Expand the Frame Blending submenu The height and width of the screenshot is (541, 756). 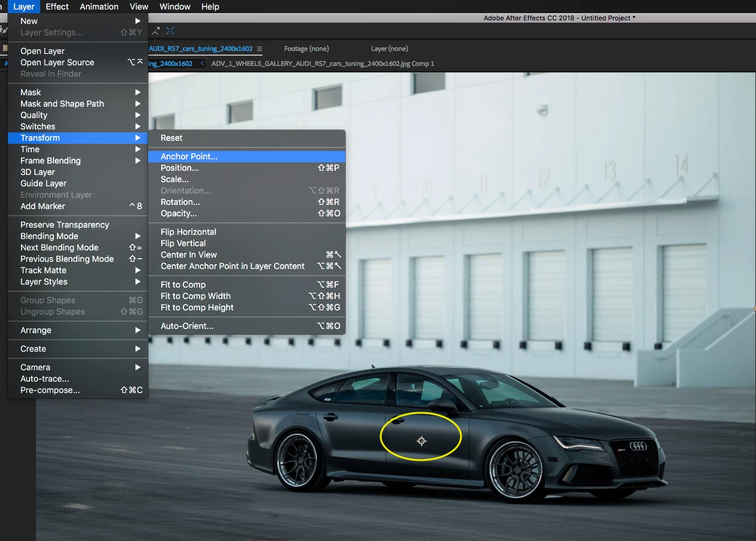click(78, 161)
